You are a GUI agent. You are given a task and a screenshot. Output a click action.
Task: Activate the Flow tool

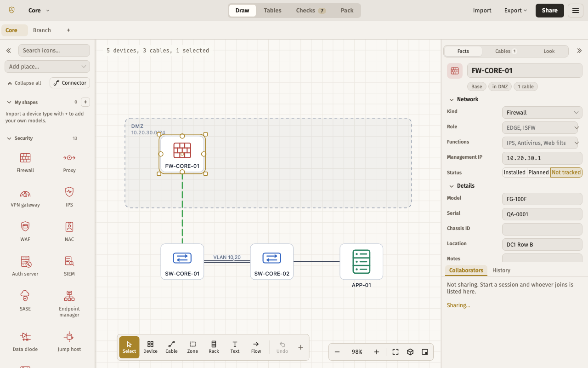(x=256, y=347)
